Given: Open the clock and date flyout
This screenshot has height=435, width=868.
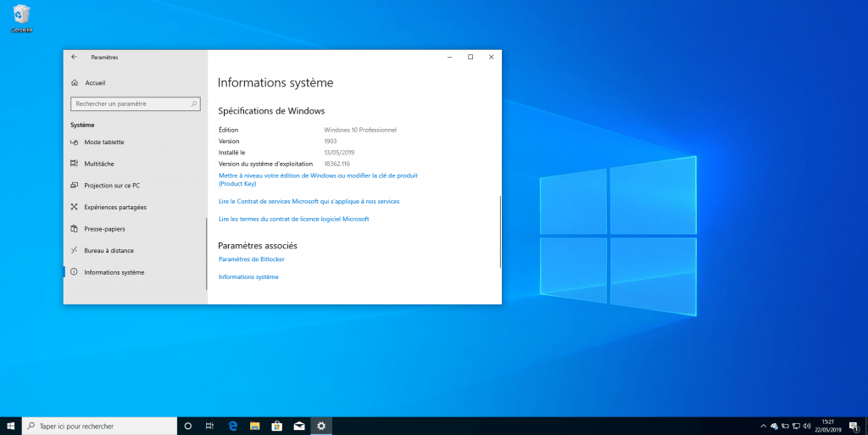Looking at the screenshot, I should pos(827,427).
